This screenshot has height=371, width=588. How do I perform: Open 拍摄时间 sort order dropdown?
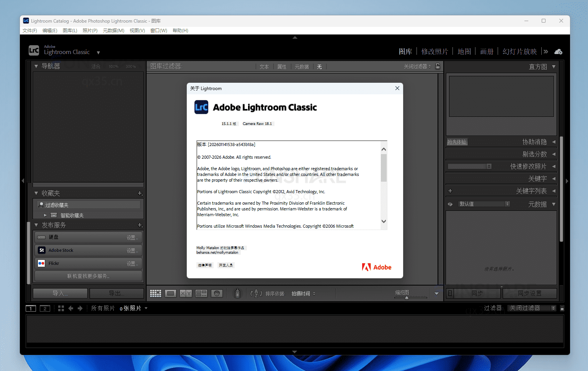point(303,294)
